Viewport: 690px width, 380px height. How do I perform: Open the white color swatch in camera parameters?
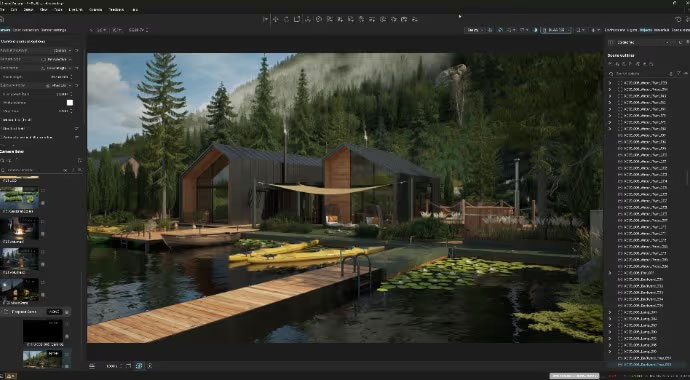point(70,102)
